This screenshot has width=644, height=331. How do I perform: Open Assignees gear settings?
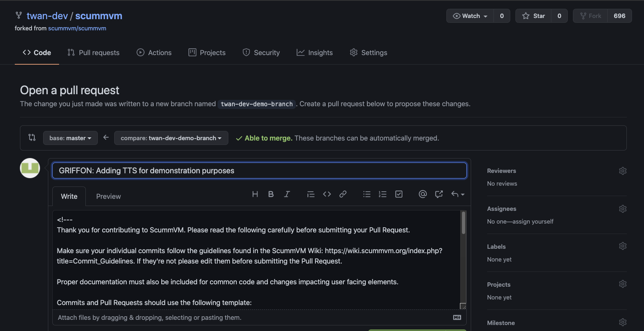point(623,209)
